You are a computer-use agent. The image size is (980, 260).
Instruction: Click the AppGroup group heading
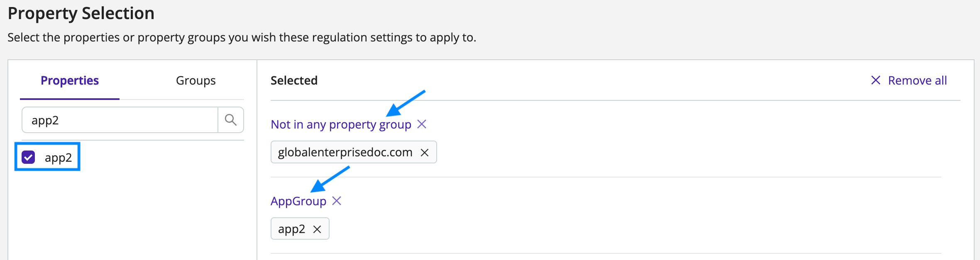(298, 202)
